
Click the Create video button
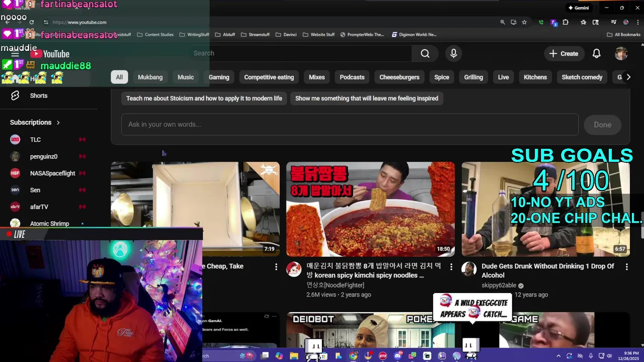(x=563, y=54)
